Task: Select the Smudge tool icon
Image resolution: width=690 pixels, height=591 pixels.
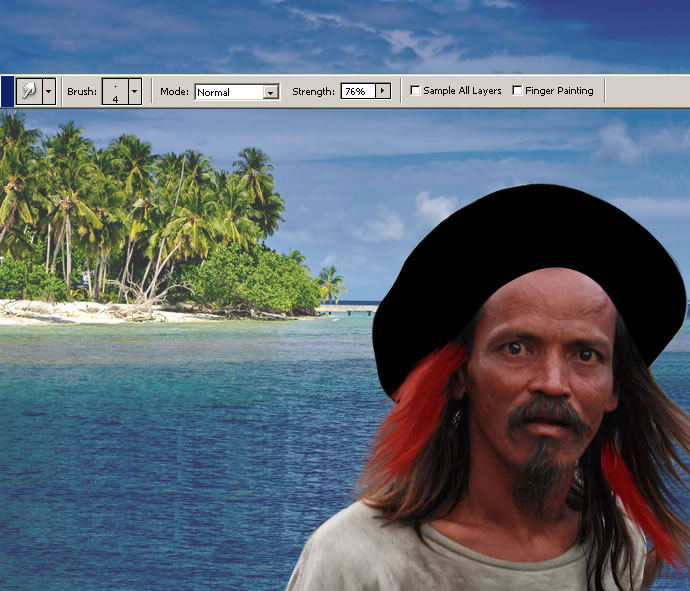Action: (x=29, y=92)
